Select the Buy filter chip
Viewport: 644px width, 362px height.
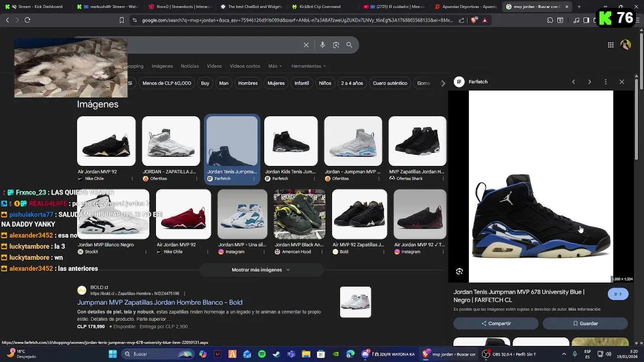(x=205, y=83)
